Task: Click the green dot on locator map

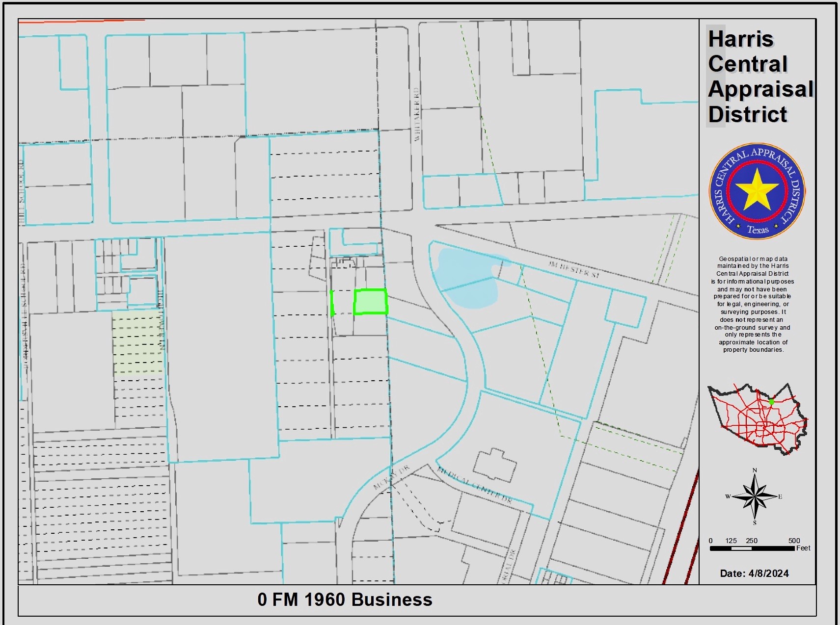Action: [x=771, y=402]
